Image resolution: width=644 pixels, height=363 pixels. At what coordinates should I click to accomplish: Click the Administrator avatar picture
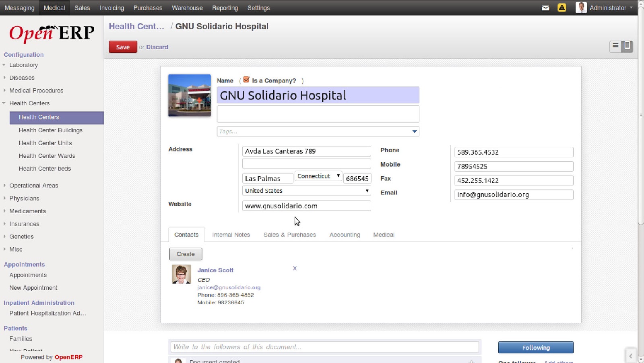(581, 8)
